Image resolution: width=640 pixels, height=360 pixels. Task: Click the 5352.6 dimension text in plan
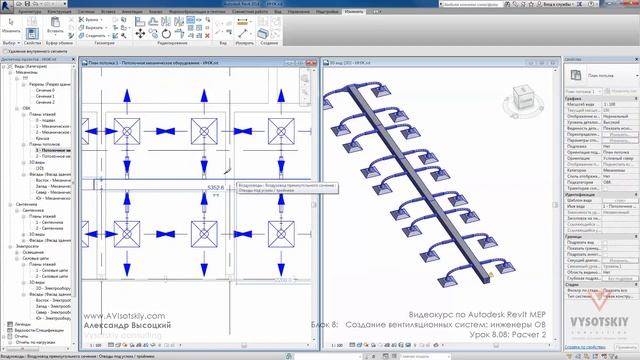click(216, 187)
